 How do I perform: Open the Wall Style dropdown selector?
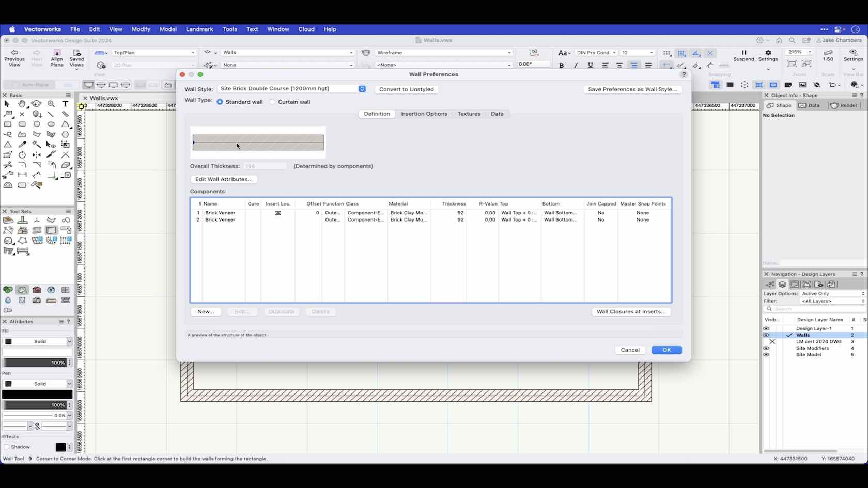coord(361,88)
